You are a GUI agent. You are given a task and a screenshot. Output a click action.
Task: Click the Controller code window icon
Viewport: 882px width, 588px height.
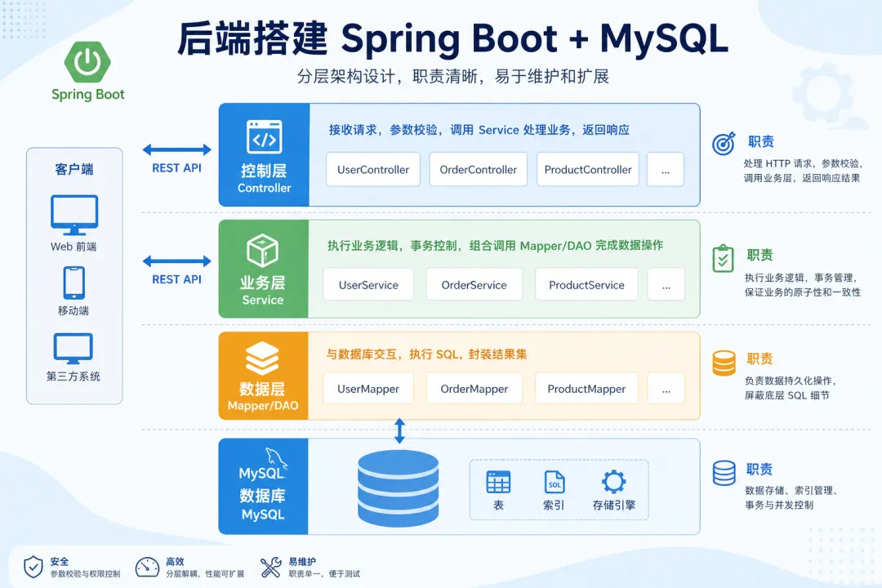click(x=265, y=136)
